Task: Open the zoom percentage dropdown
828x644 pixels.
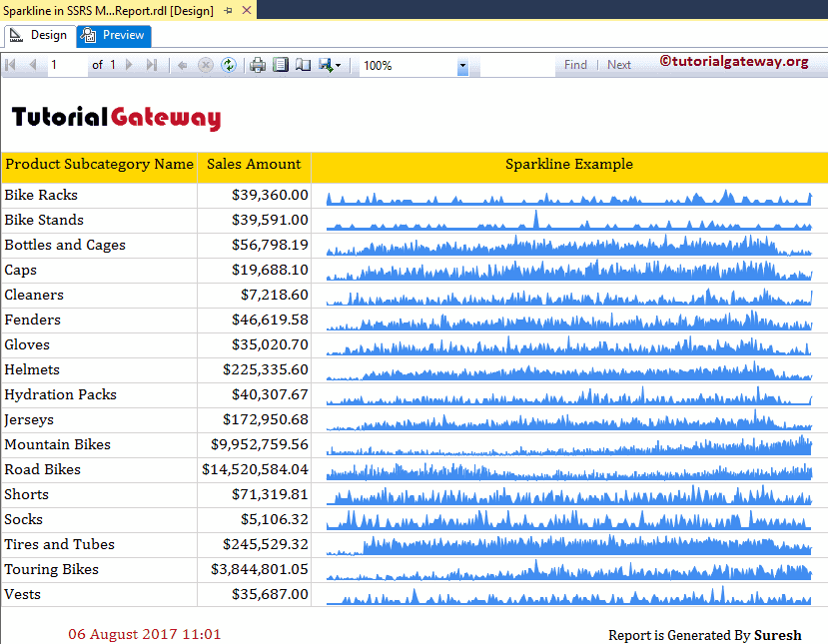Action: (x=462, y=64)
